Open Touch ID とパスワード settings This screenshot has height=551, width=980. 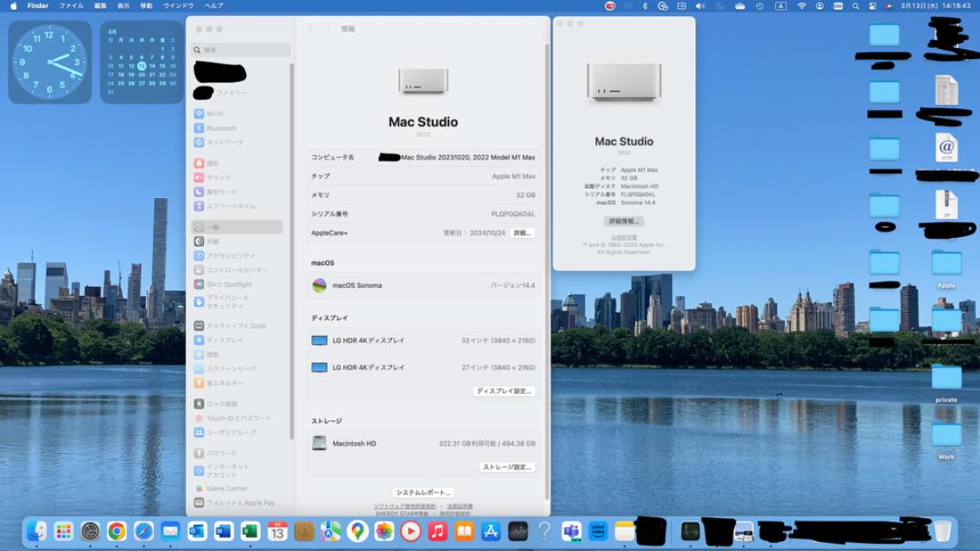coord(232,418)
